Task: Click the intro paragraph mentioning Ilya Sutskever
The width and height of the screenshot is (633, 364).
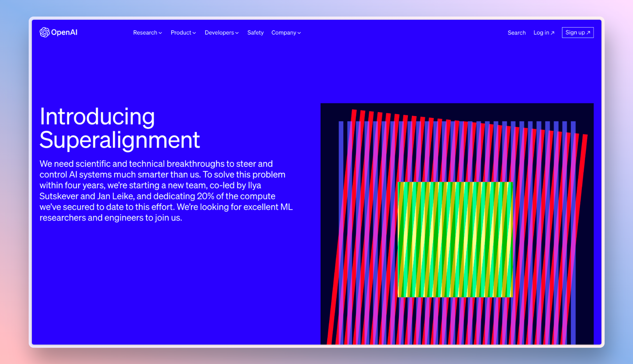Action: point(166,191)
